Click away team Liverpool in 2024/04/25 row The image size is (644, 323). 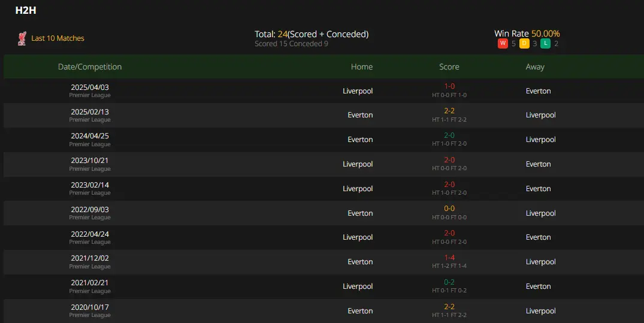pyautogui.click(x=540, y=139)
